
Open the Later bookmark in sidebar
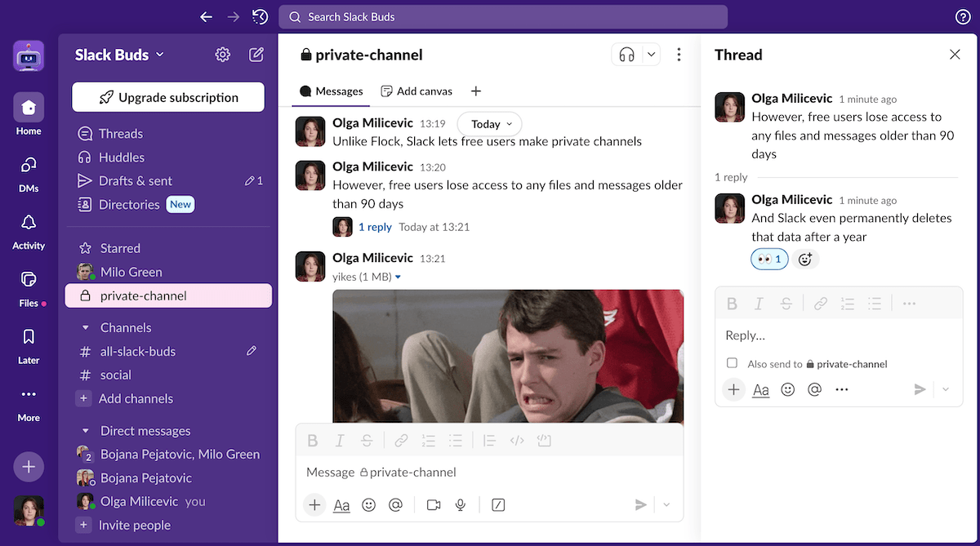pos(29,344)
